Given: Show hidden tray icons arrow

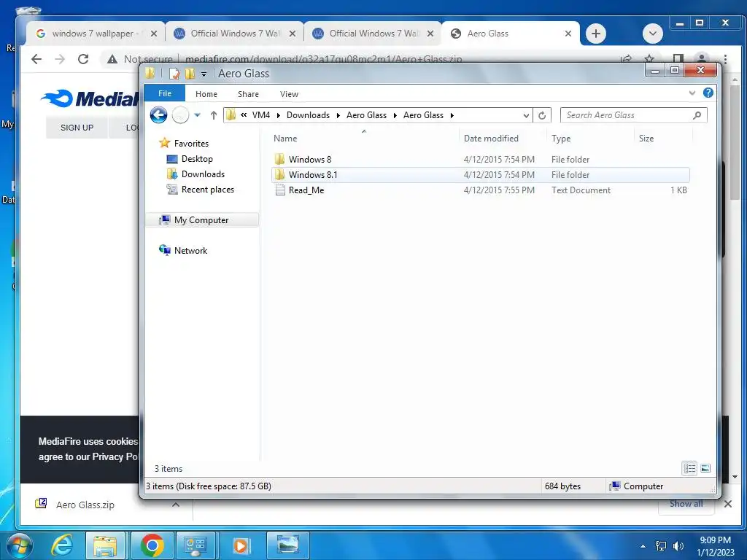Looking at the screenshot, I should click(643, 546).
